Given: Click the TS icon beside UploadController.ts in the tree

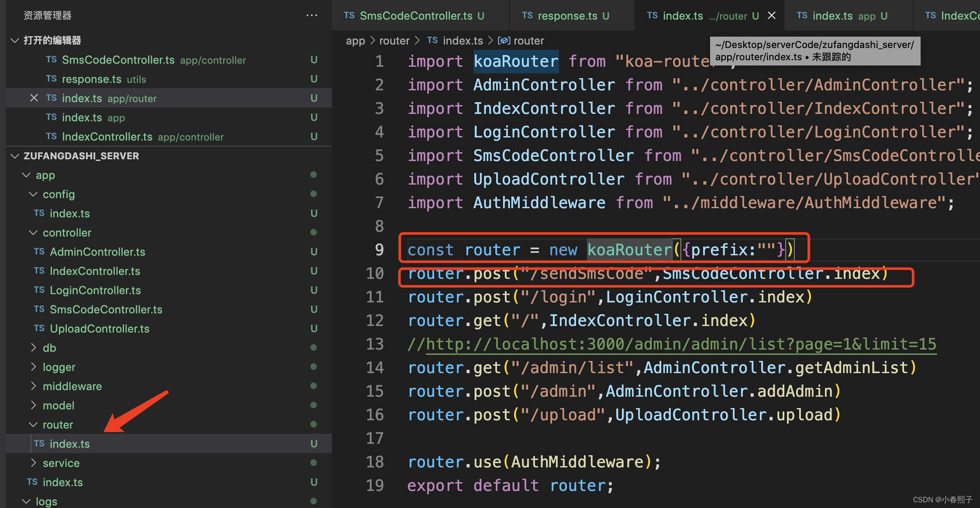Looking at the screenshot, I should [x=39, y=329].
